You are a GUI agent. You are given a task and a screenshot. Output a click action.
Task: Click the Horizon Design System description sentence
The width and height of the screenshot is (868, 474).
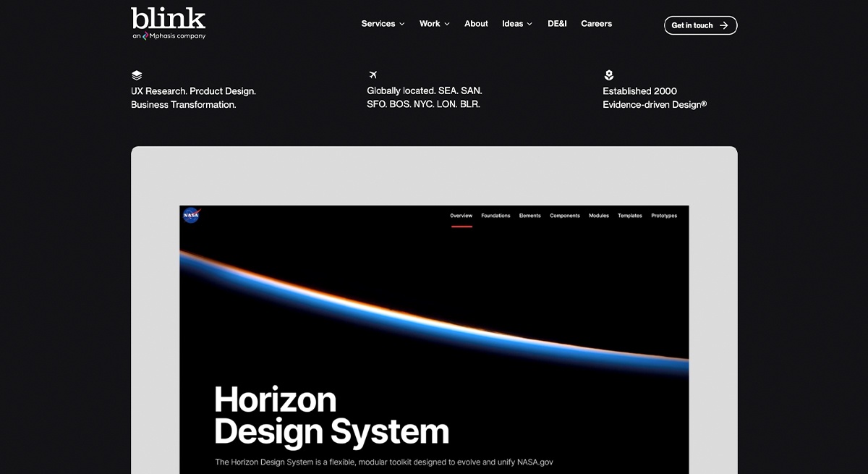tap(384, 462)
